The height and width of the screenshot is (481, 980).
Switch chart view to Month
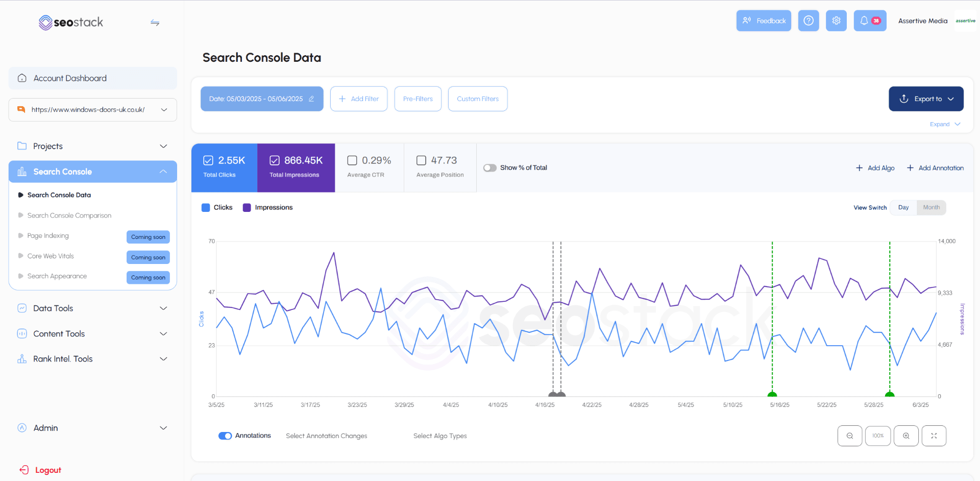pos(931,207)
